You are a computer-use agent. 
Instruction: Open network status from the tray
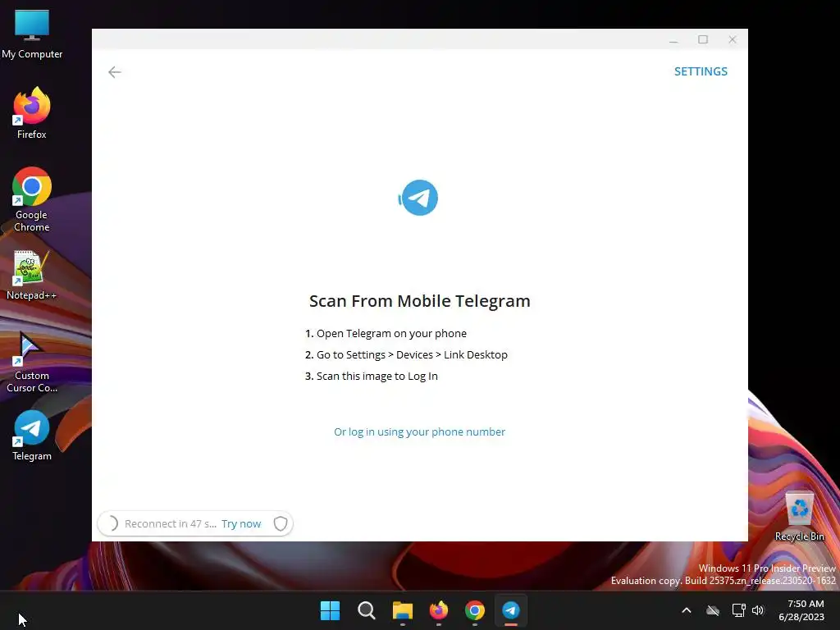(739, 610)
